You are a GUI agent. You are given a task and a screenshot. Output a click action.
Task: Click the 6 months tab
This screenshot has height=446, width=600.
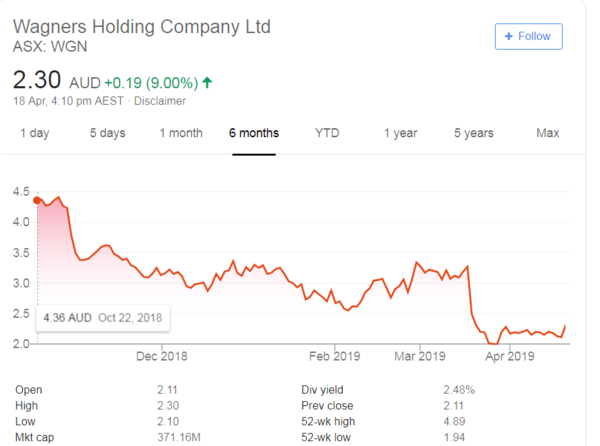(x=254, y=133)
